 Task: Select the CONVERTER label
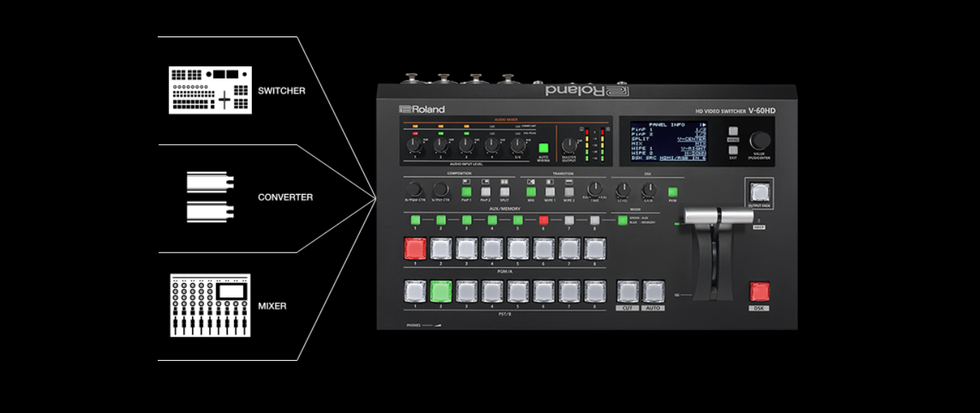[285, 197]
